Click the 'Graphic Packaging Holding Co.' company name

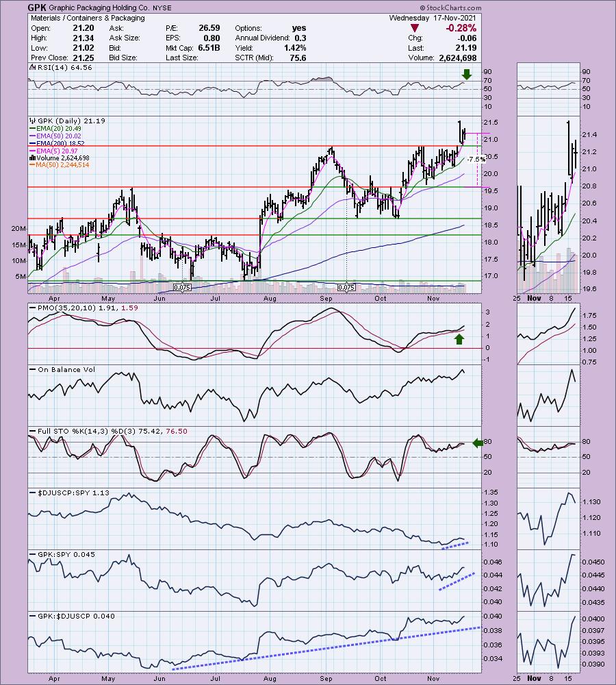click(x=99, y=8)
